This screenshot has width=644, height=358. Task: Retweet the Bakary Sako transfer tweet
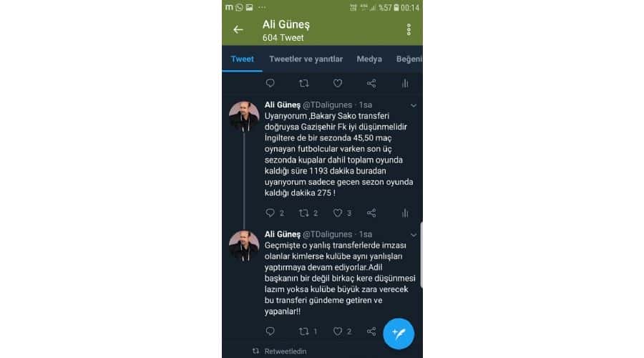click(x=304, y=213)
